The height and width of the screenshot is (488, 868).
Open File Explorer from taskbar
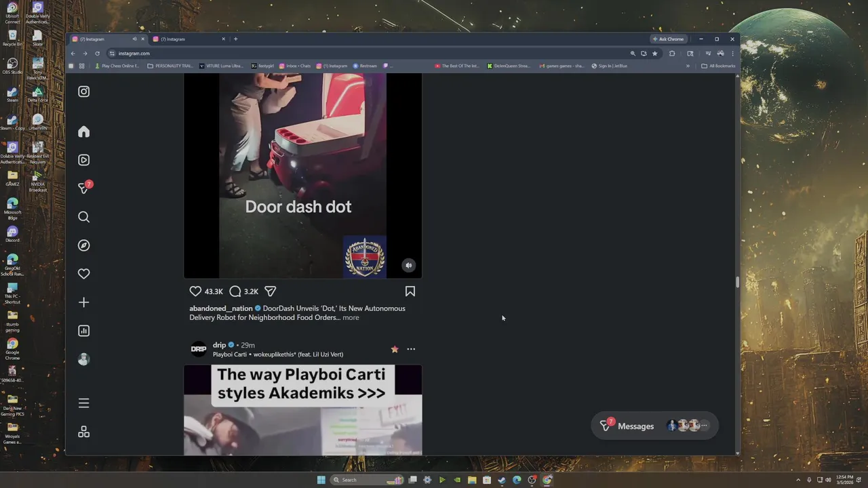tap(472, 480)
